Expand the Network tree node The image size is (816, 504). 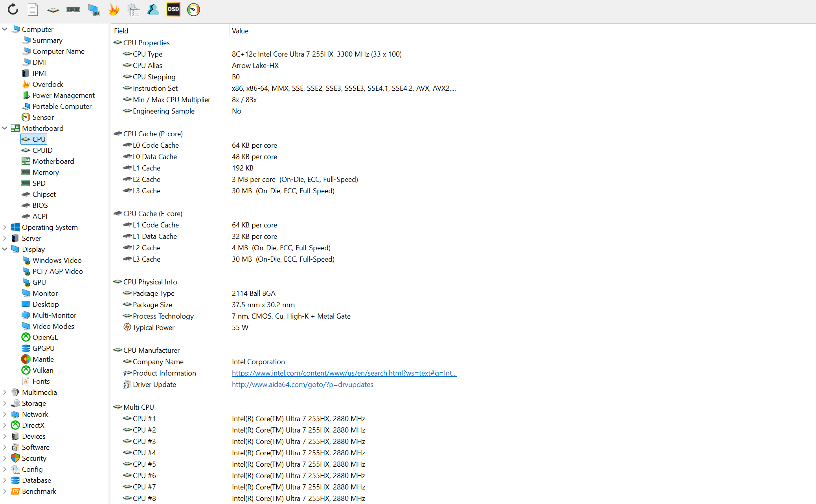(5, 414)
